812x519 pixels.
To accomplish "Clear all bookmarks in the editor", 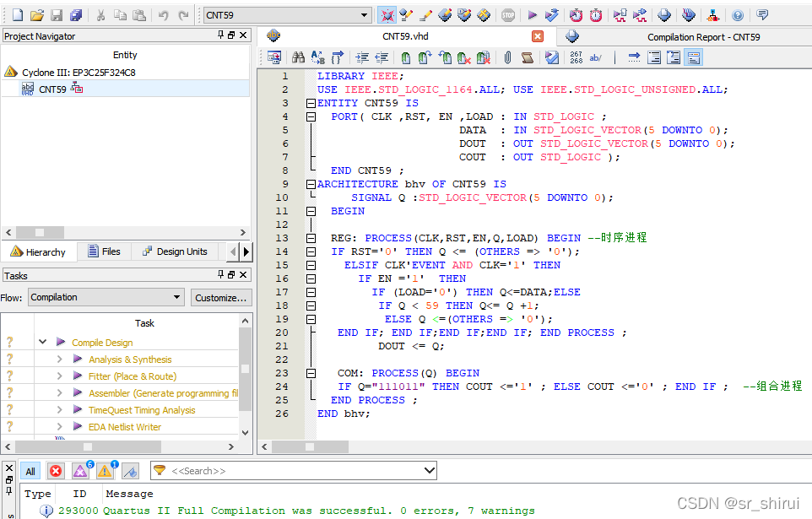I will [x=483, y=57].
